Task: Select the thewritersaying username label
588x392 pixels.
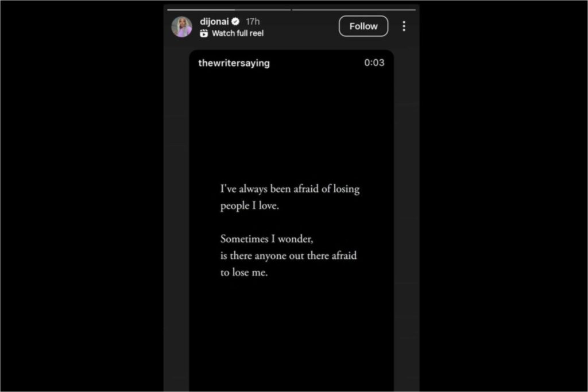Action: tap(233, 63)
